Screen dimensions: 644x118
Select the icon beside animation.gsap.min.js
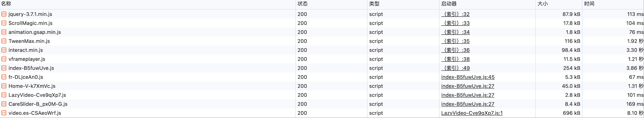click(4, 32)
